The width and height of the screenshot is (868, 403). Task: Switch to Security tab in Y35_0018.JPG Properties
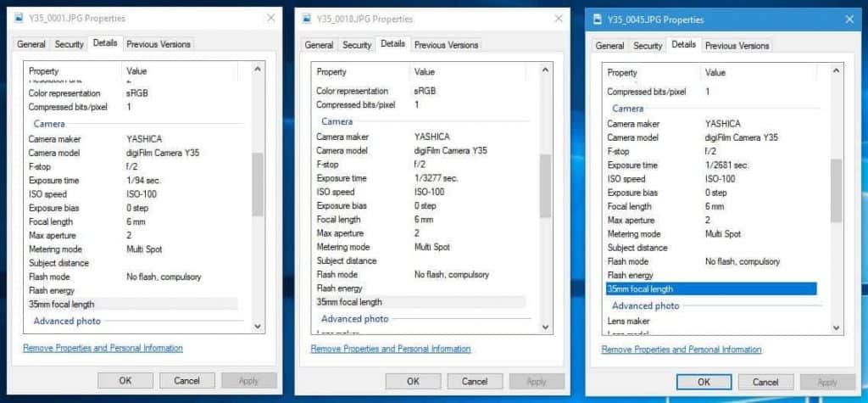[357, 45]
